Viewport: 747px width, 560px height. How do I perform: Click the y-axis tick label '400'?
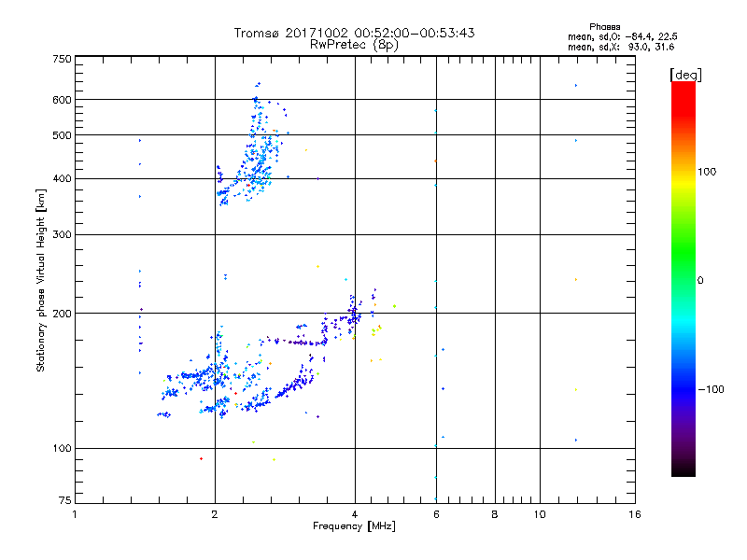tap(62, 178)
